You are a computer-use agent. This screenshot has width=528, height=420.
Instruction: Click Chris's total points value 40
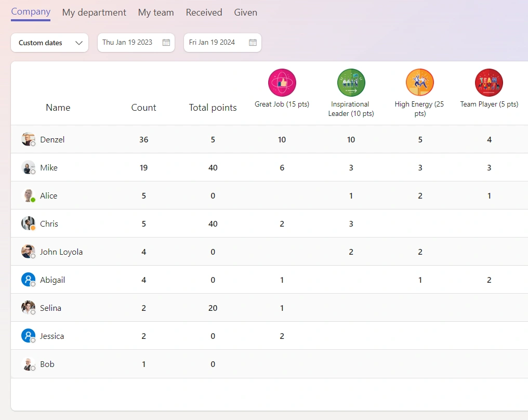point(213,224)
